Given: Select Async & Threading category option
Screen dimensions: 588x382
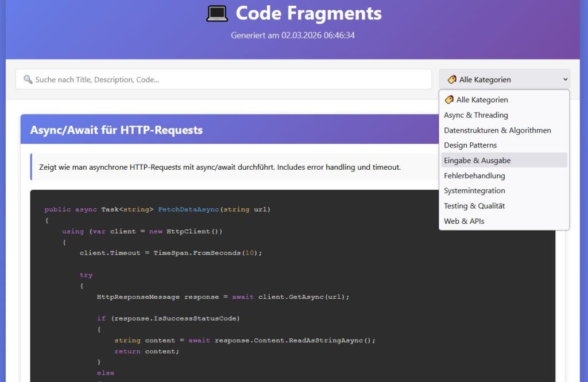Looking at the screenshot, I should point(475,115).
